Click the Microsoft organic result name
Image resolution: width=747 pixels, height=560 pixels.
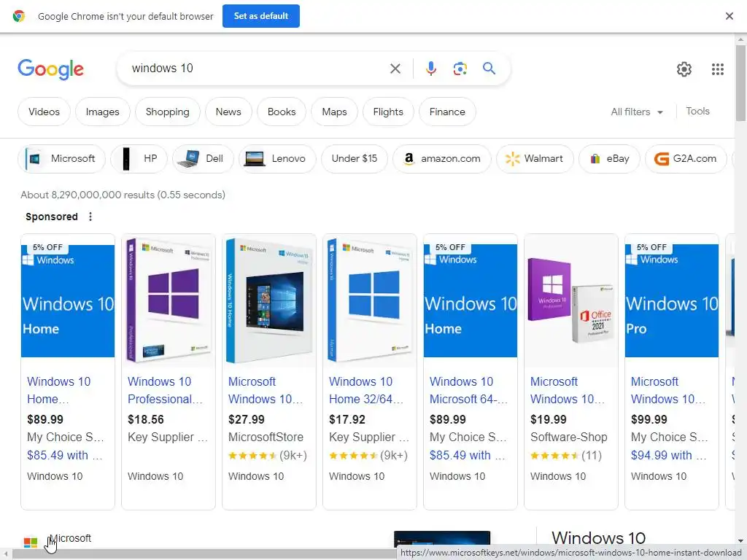(71, 538)
